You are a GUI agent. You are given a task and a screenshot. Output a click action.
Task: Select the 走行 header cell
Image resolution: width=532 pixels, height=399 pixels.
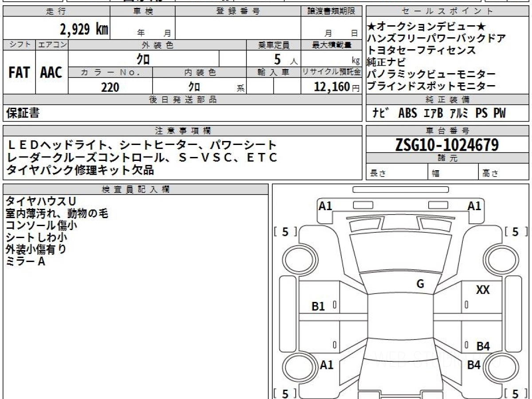tap(56, 12)
